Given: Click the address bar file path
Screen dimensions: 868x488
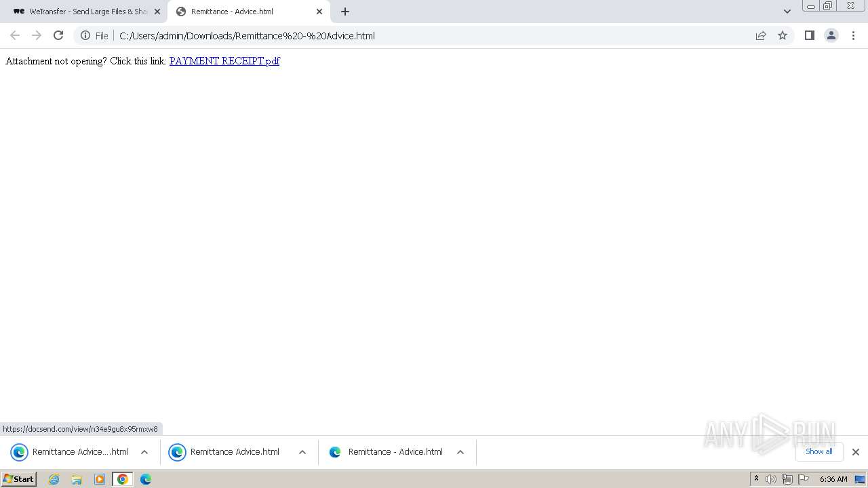Looking at the screenshot, I should click(247, 36).
